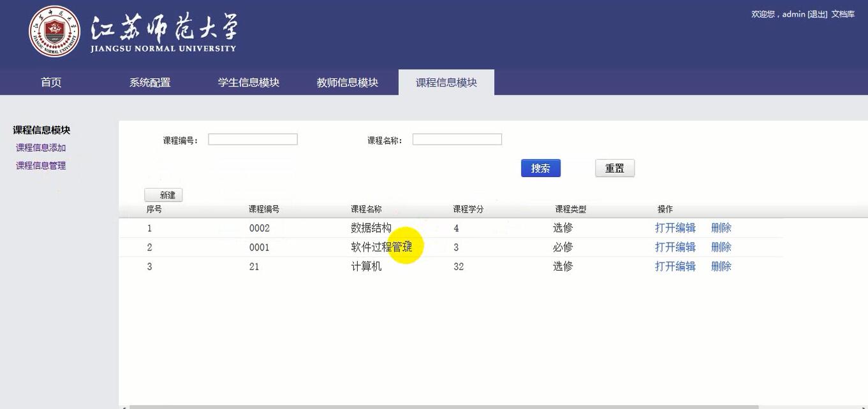Viewport: 868px width, 409px height.
Task: Open editing for course 数据结构
Action: tap(675, 227)
